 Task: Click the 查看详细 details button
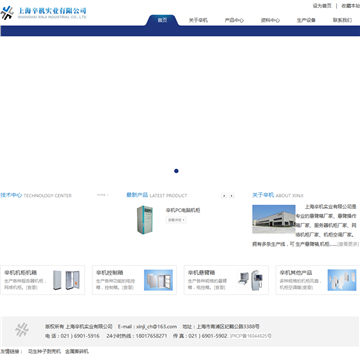coord(176,220)
